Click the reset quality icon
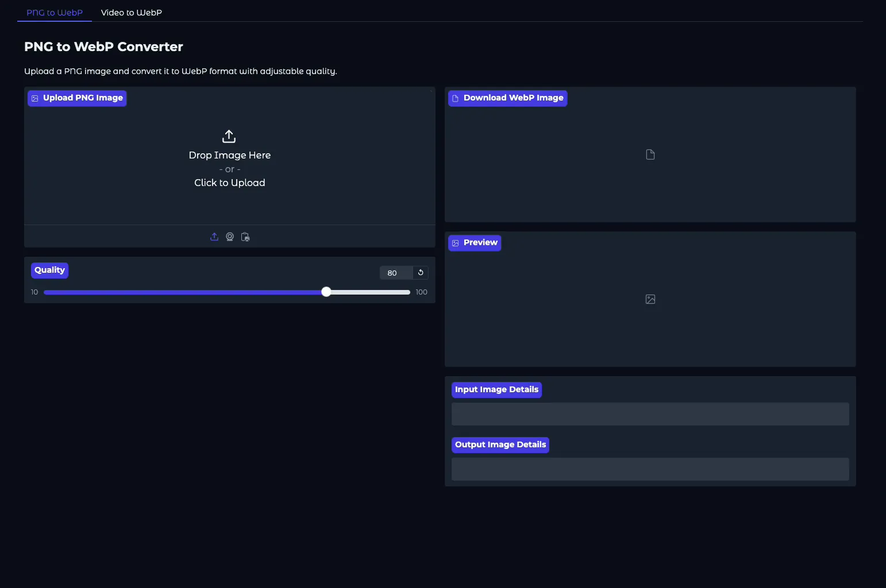 point(420,273)
